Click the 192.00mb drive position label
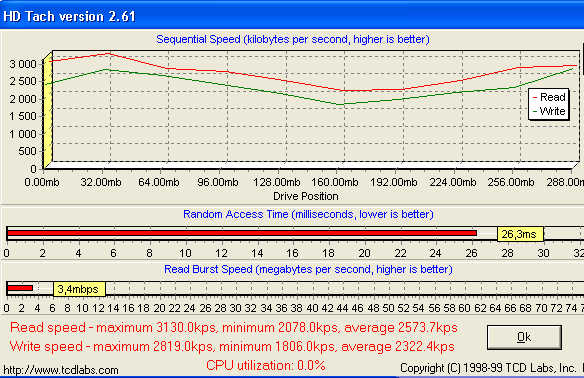The width and height of the screenshot is (584, 378). [x=393, y=182]
